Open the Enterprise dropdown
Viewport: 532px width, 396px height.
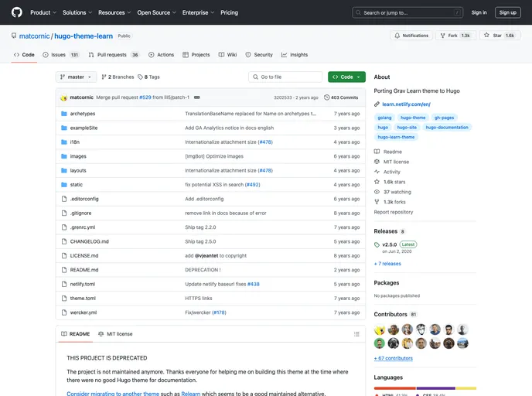coord(198,12)
